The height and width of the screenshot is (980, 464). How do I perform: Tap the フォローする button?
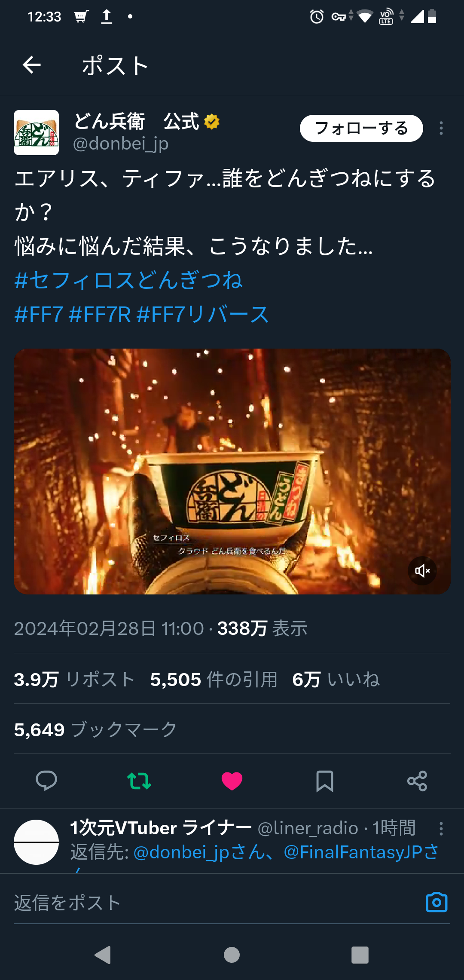click(361, 128)
